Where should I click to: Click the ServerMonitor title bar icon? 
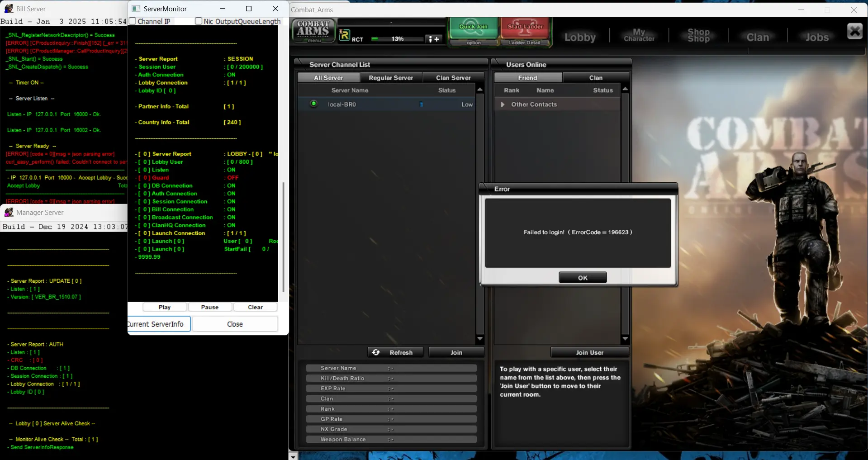(136, 9)
